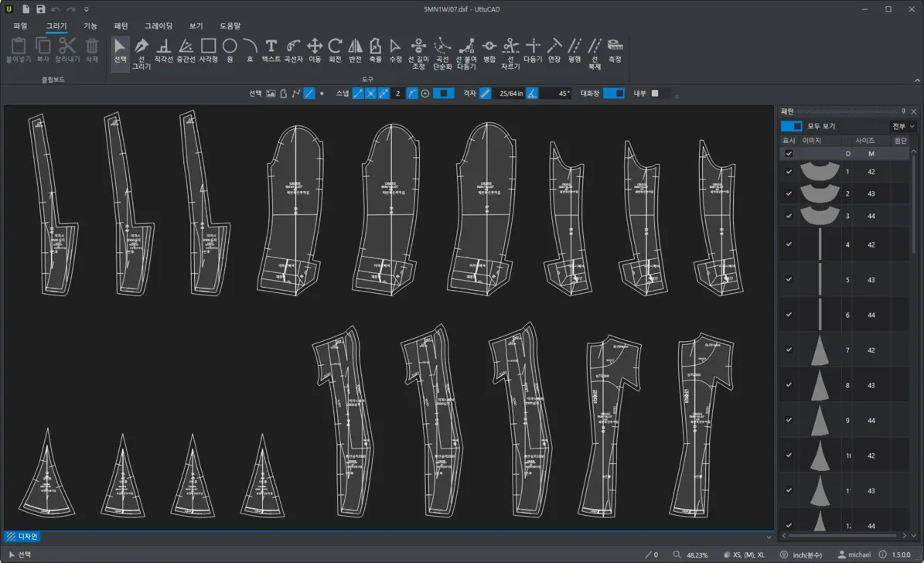Select the 선 그리기 pen tool
Image resolution: width=924 pixels, height=563 pixels.
pos(141,53)
